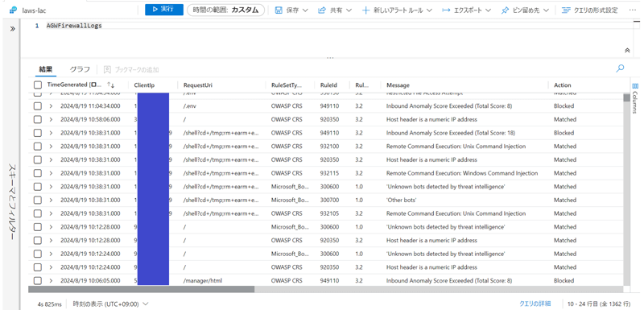Open the more options ellipsis menu
This screenshot has height=310, width=644.
coord(632,10)
